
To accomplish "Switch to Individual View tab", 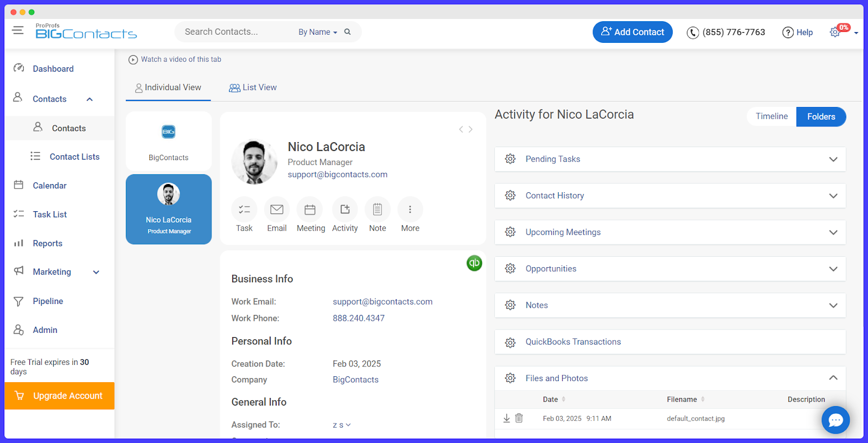I will [168, 88].
